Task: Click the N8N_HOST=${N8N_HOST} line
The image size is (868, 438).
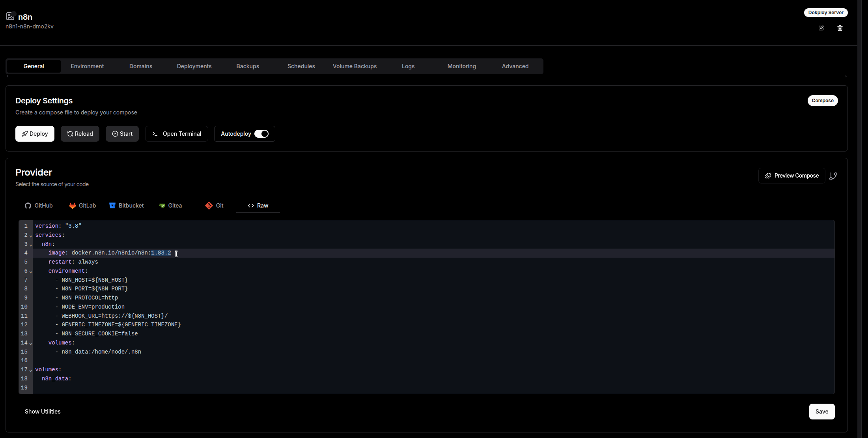Action: coord(433,280)
